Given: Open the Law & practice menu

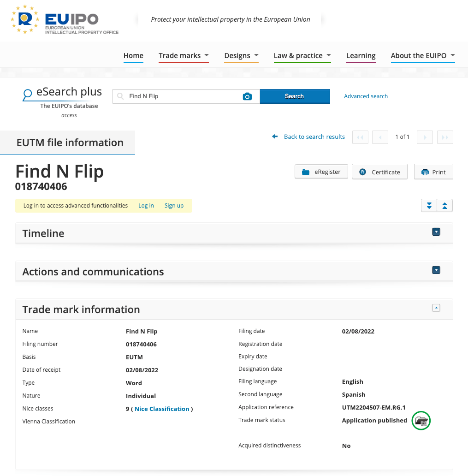Looking at the screenshot, I should click(302, 56).
